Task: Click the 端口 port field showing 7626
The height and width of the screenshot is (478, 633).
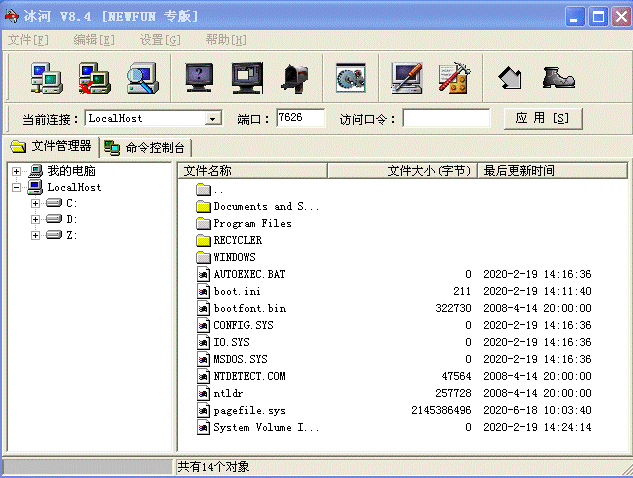Action: (300, 118)
